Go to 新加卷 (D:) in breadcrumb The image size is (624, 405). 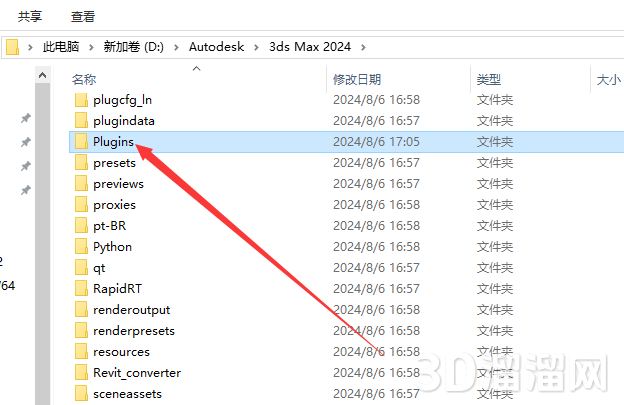(x=134, y=47)
